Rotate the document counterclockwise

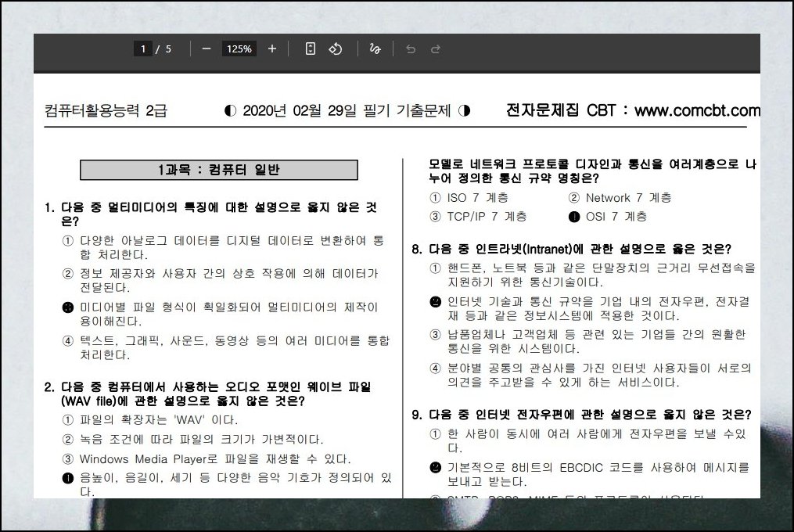coord(336,49)
